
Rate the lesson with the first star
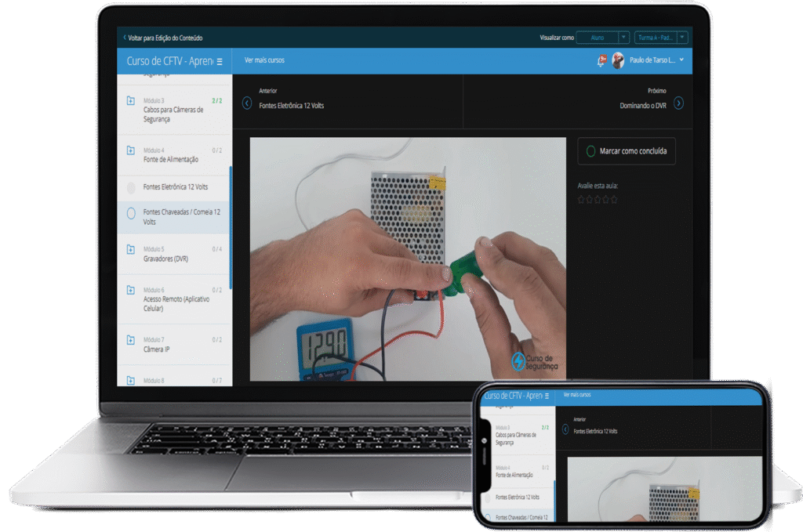pos(581,200)
